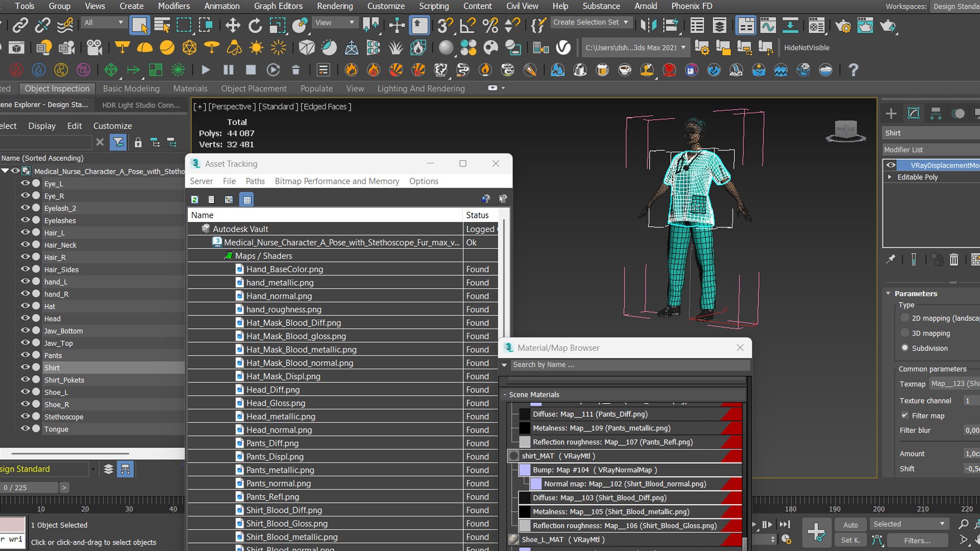This screenshot has width=980, height=551.
Task: Select the 3D mapping radio button
Action: click(x=905, y=333)
